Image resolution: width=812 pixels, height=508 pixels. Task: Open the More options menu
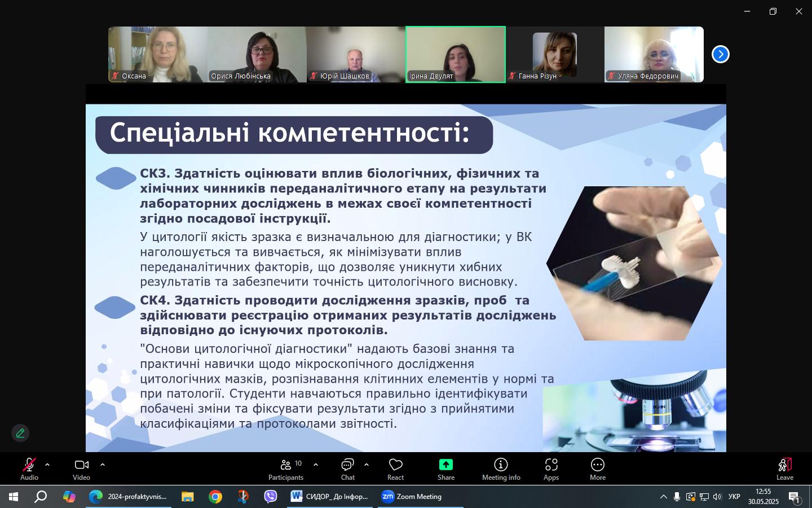coord(598,469)
